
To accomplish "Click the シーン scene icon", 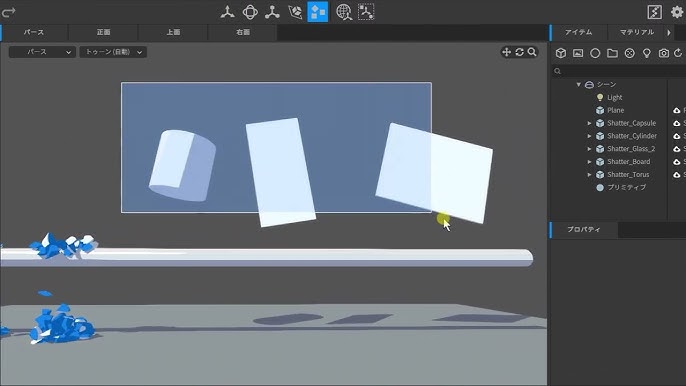I will 589,84.
